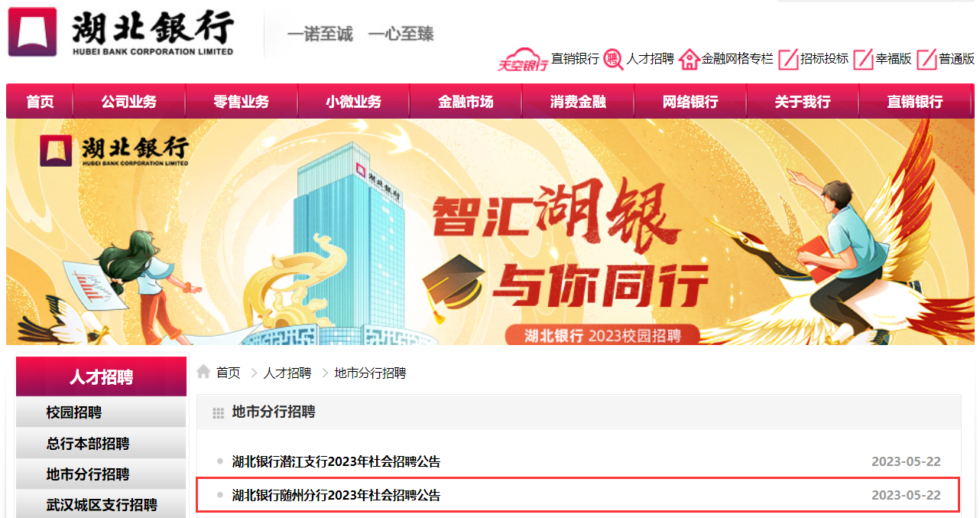This screenshot has height=518, width=980.
Task: Click the 普通版 edit icon
Action: (x=926, y=59)
